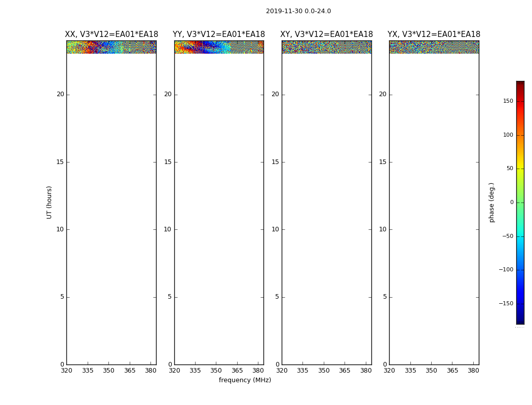Click colorbar tick label '−100'
532x405 pixels.
tap(506, 269)
